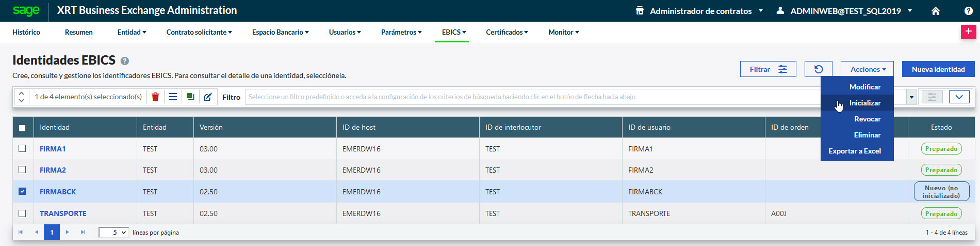The image size is (980, 246).
Task: Open the help question mark icon
Action: (969, 11)
